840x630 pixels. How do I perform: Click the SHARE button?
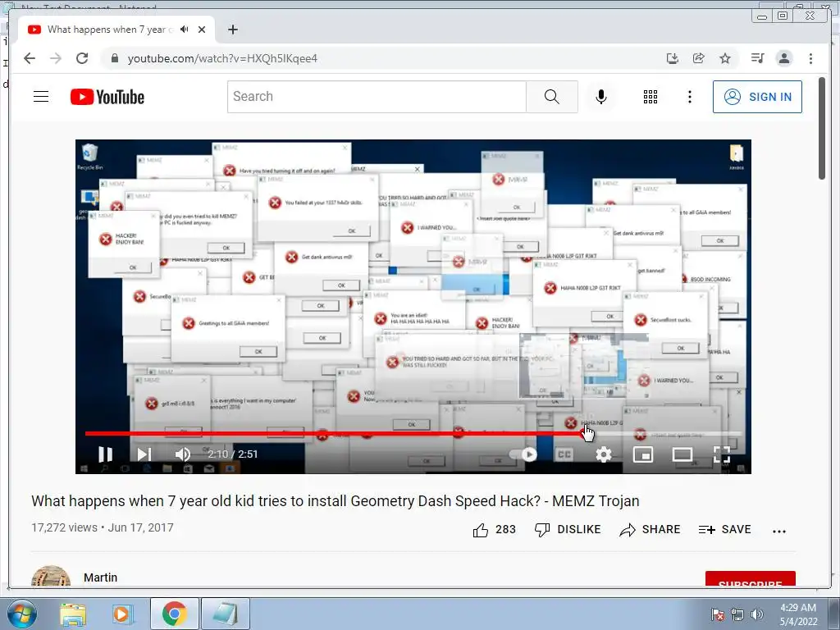(x=650, y=530)
